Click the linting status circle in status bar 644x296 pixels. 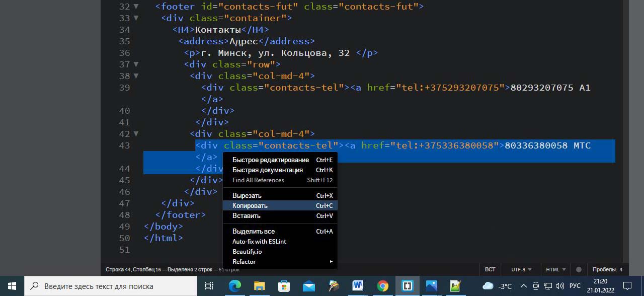[x=579, y=270]
